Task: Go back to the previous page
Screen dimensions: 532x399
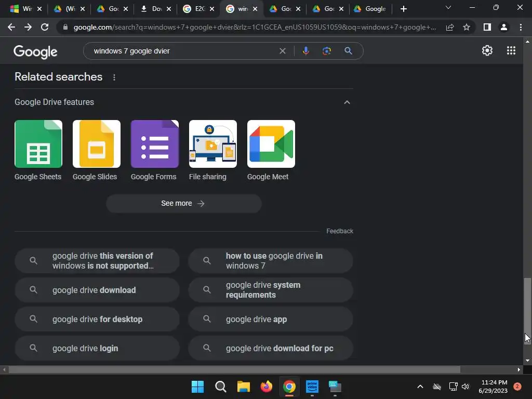Action: click(11, 27)
